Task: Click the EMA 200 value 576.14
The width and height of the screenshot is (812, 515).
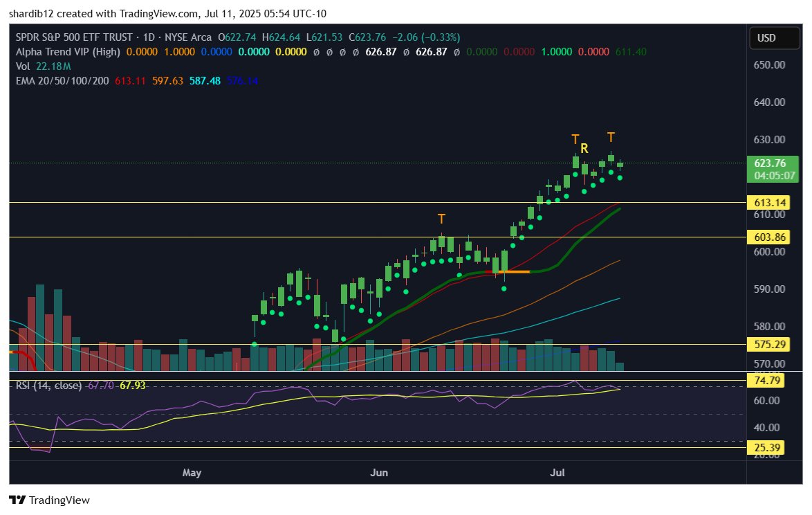Action: 242,81
